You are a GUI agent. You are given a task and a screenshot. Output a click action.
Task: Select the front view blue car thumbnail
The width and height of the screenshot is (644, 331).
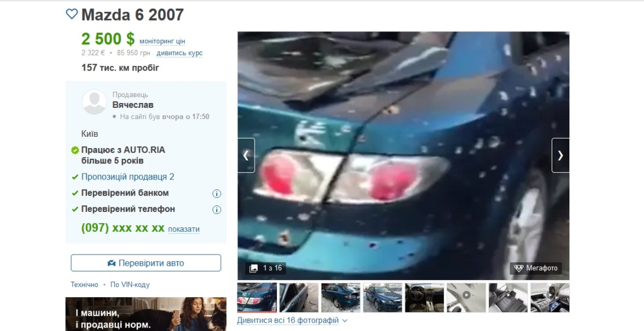point(382,297)
